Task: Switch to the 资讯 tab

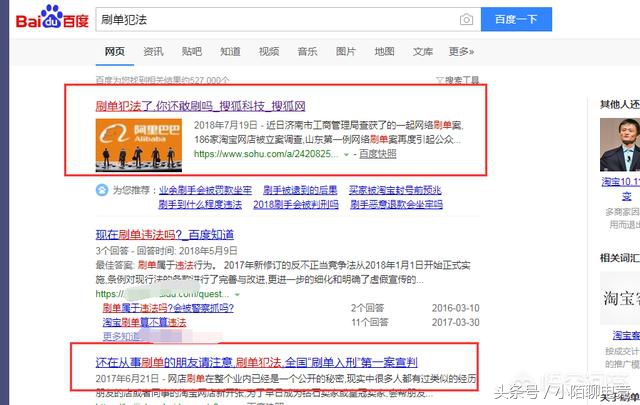Action: [x=153, y=51]
